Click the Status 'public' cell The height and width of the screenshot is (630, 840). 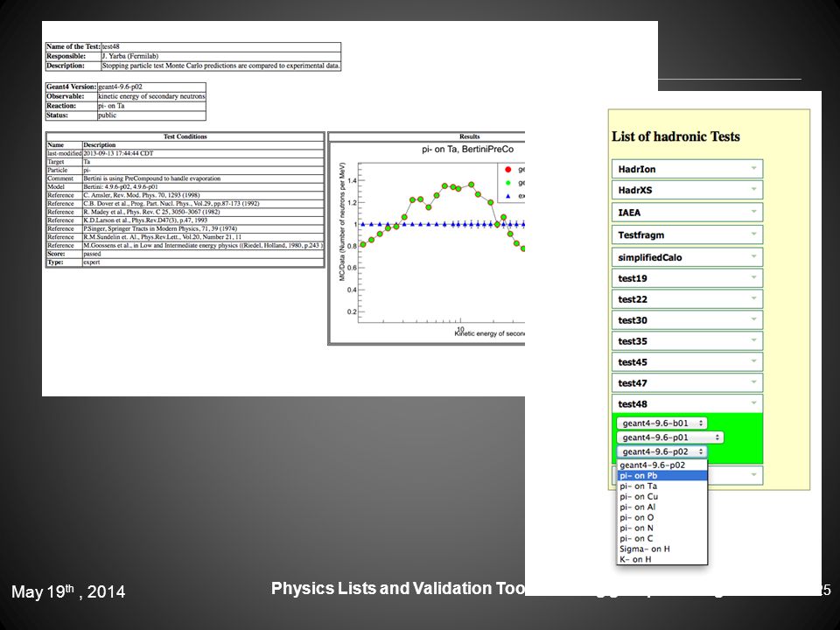151,115
